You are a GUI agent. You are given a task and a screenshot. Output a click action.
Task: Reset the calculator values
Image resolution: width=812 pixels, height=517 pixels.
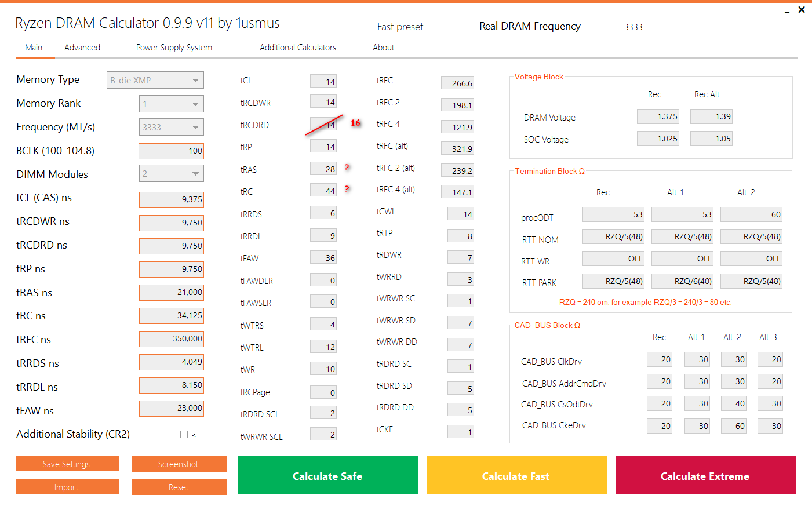click(x=179, y=487)
